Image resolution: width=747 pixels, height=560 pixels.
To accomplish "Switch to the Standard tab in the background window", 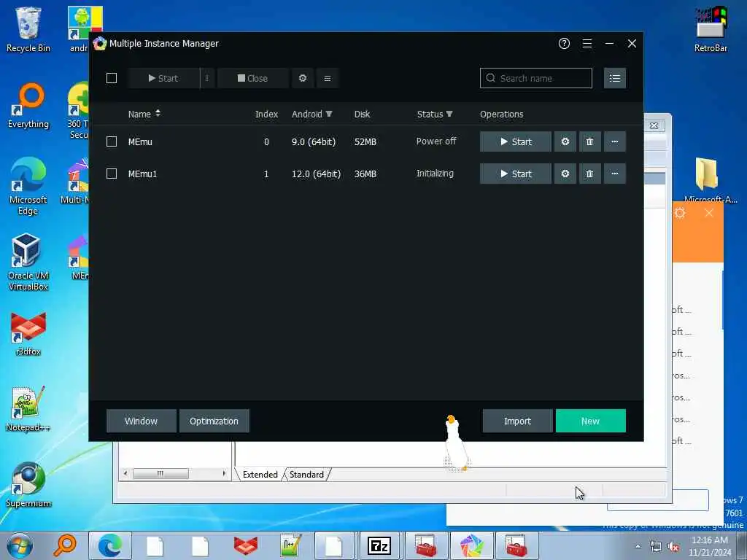I will click(306, 474).
